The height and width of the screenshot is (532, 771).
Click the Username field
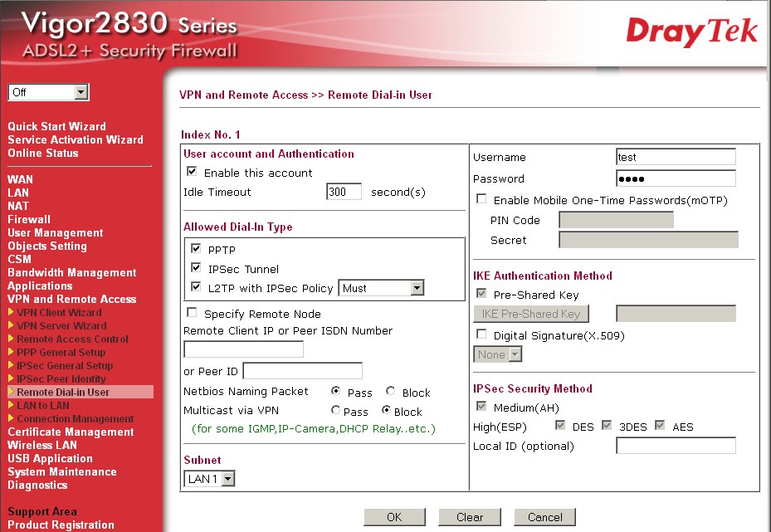tap(676, 157)
